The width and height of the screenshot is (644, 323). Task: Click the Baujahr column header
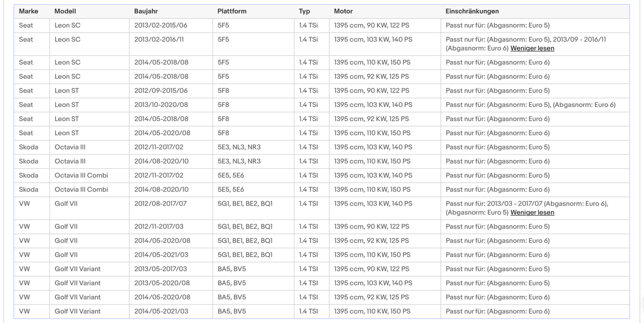coord(146,11)
